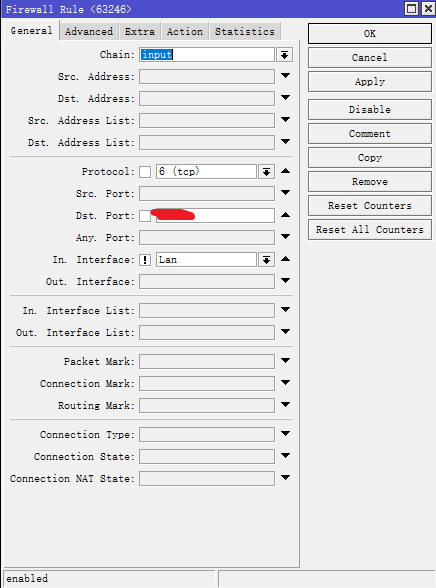Open the In. Interface dropdown list arrow

pyautogui.click(x=266, y=260)
